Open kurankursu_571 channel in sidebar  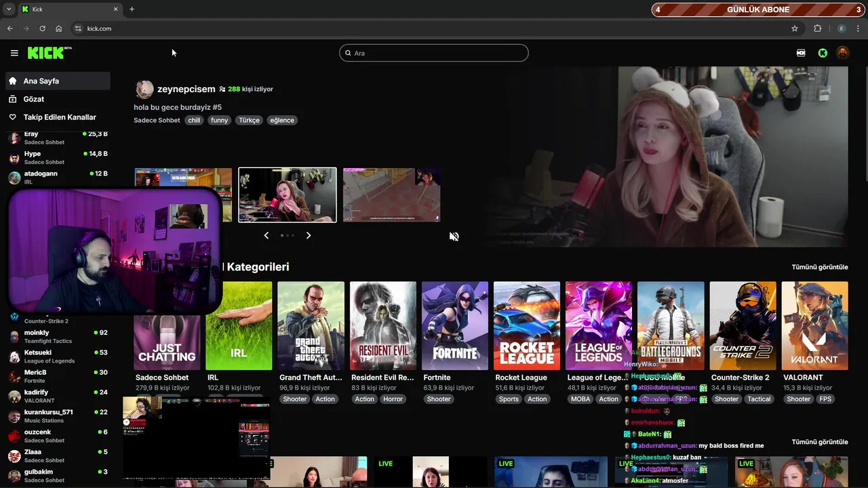58,415
